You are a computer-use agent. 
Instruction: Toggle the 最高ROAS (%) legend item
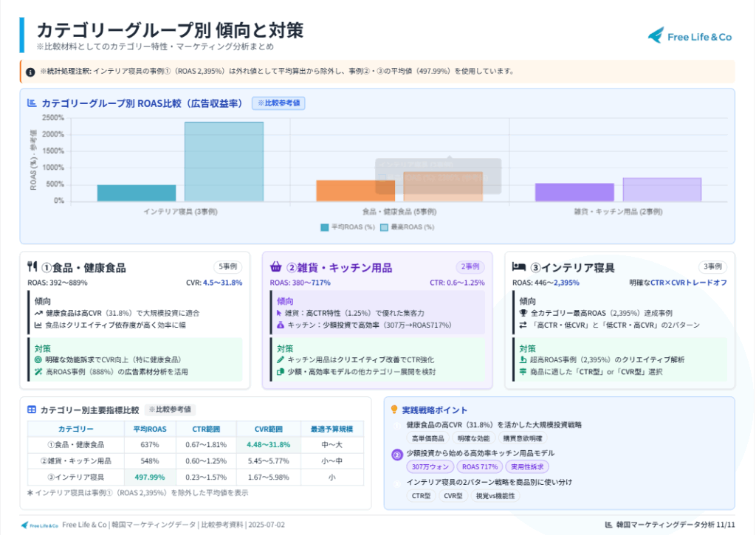click(x=407, y=227)
